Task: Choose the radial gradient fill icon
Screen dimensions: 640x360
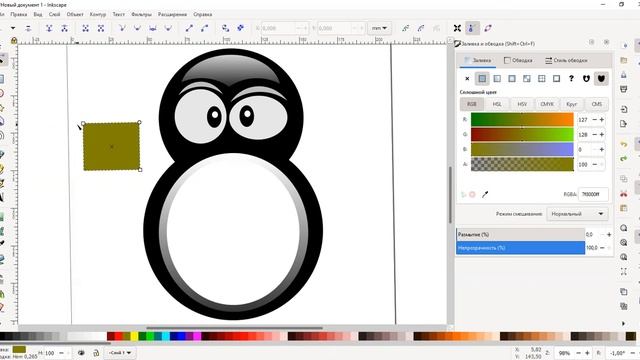Action: 512,78
